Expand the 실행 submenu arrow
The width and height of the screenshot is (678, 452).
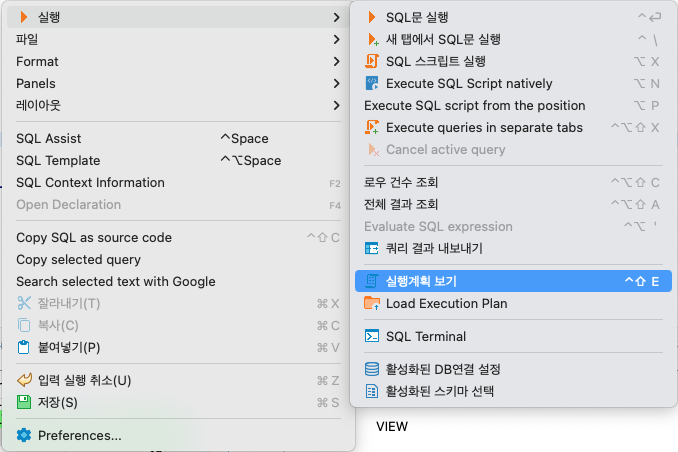tap(336, 17)
